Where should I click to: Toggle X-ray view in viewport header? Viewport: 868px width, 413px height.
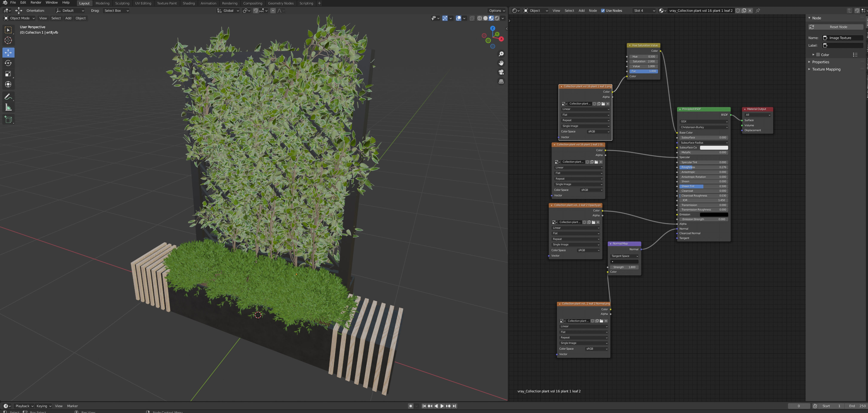click(x=472, y=18)
